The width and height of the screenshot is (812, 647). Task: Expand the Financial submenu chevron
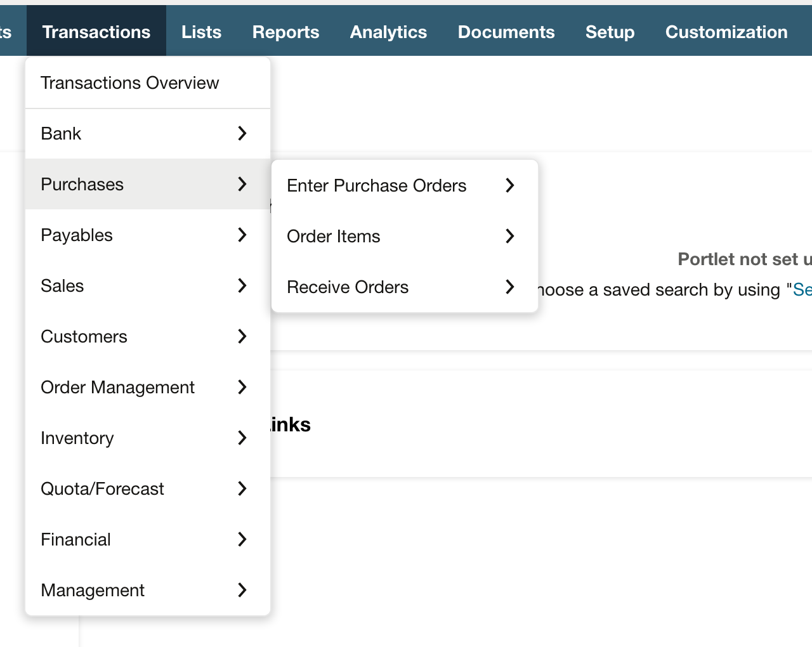click(x=242, y=539)
